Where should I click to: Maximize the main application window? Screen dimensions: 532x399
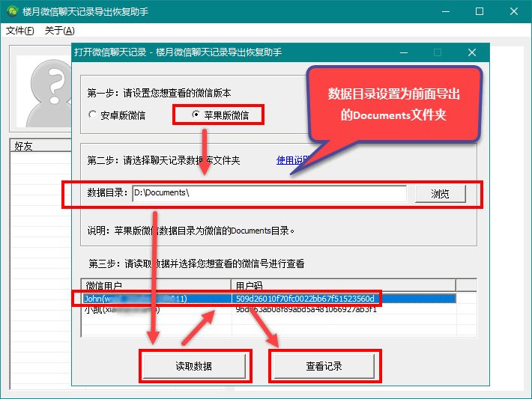pos(480,11)
